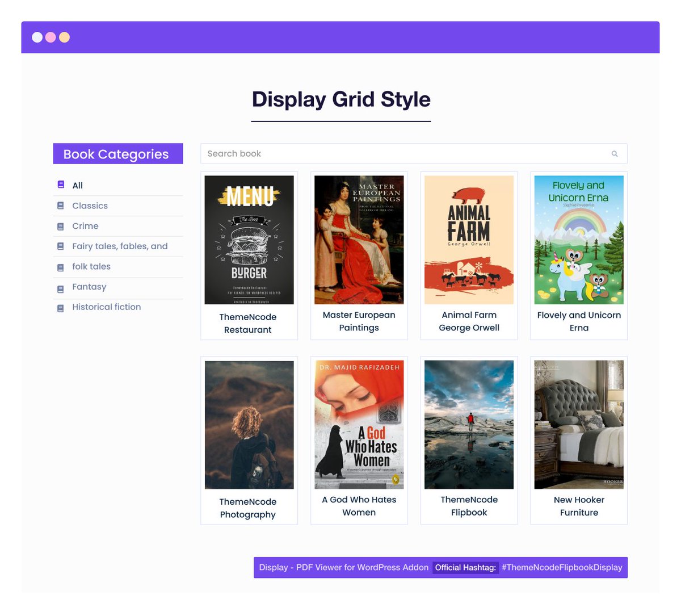The width and height of the screenshot is (681, 616).
Task: Select the All category
Action: 77,185
